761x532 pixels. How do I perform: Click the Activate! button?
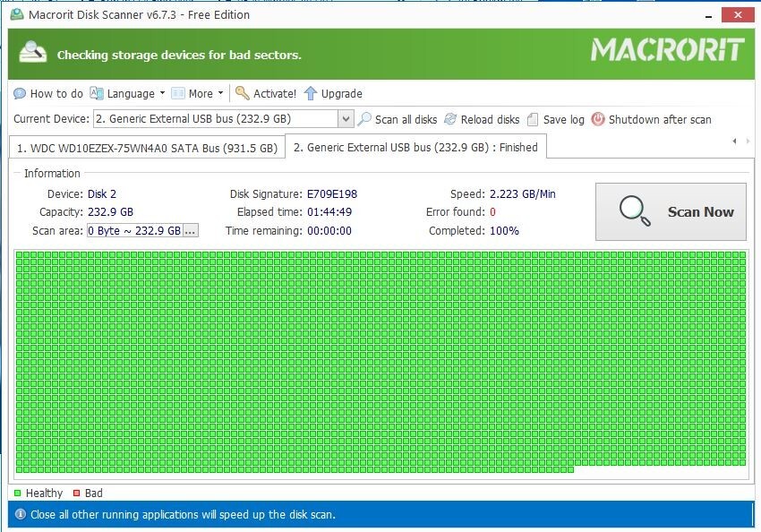[x=266, y=93]
